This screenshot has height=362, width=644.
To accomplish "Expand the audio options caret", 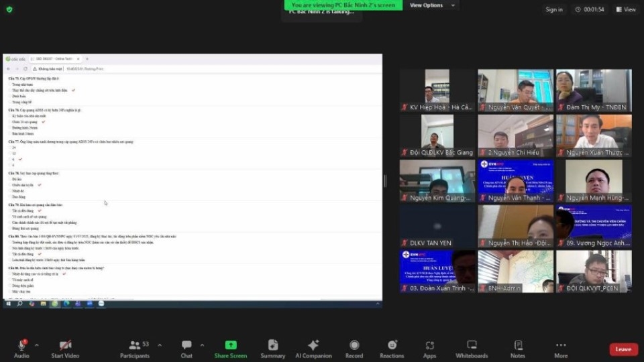I will click(37, 345).
